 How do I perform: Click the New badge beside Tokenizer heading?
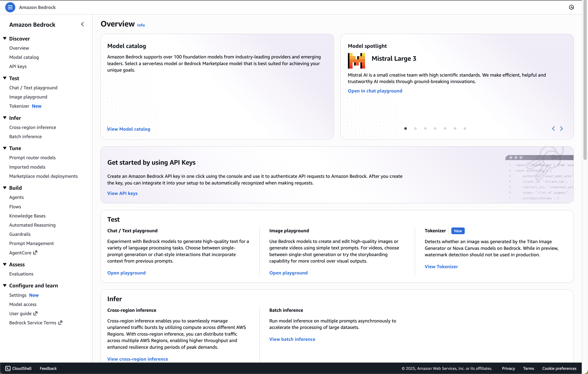(x=458, y=231)
